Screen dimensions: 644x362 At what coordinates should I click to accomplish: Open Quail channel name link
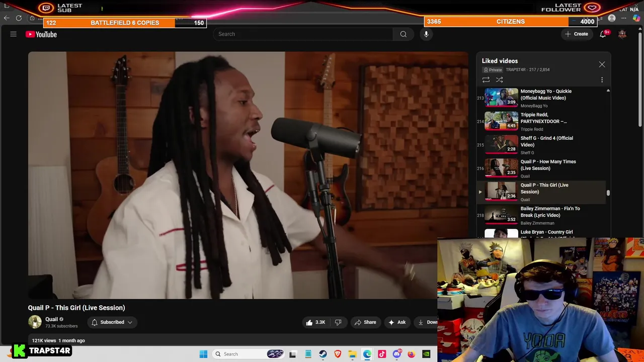[x=51, y=319]
